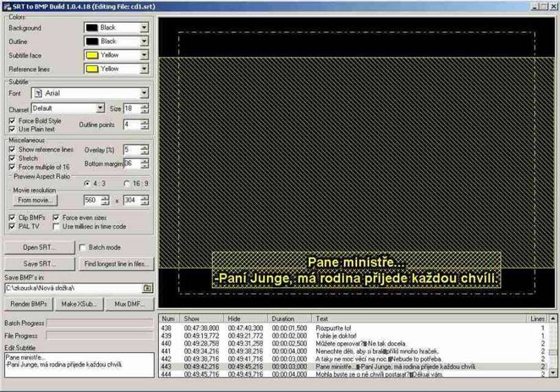
Task: Click the Overlay percent stepper
Action: 144,150
